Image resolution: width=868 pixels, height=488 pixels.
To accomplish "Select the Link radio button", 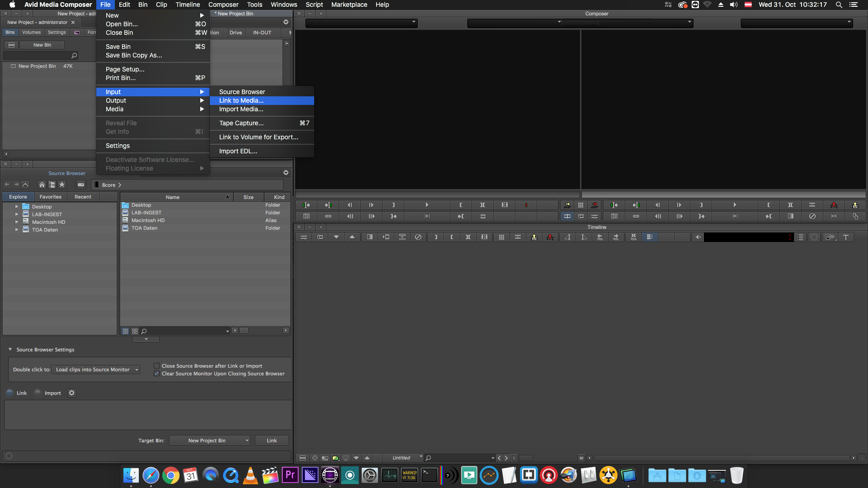I will coord(9,393).
